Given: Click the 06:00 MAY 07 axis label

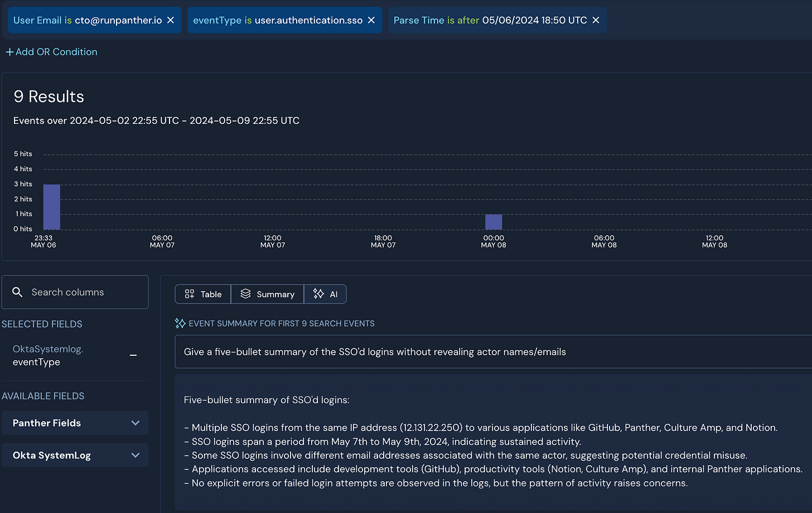Looking at the screenshot, I should coord(162,241).
